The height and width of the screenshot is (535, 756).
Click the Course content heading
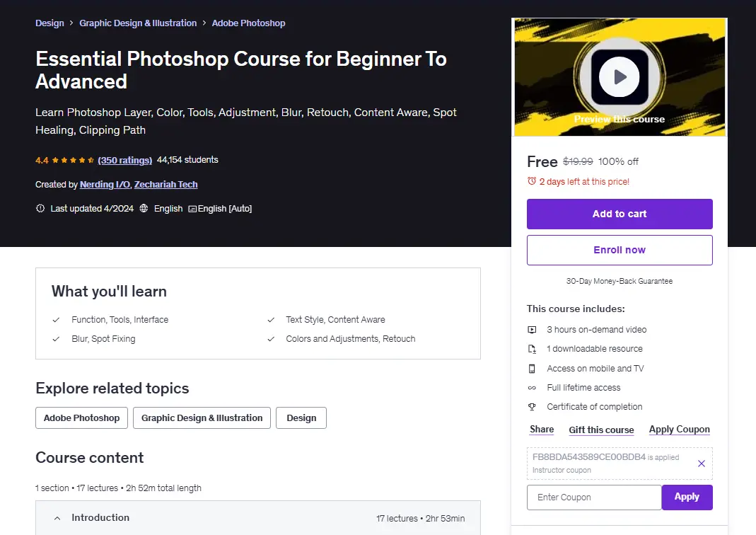tap(90, 458)
